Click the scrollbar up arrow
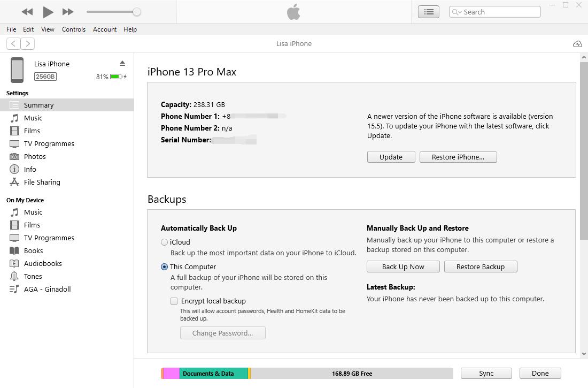This screenshot has height=388, width=588. [x=584, y=57]
